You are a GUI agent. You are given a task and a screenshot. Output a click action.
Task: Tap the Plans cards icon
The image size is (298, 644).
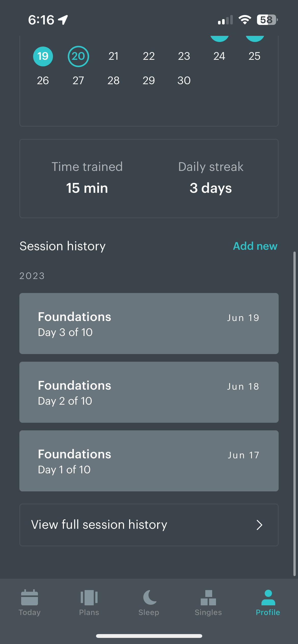click(x=89, y=598)
